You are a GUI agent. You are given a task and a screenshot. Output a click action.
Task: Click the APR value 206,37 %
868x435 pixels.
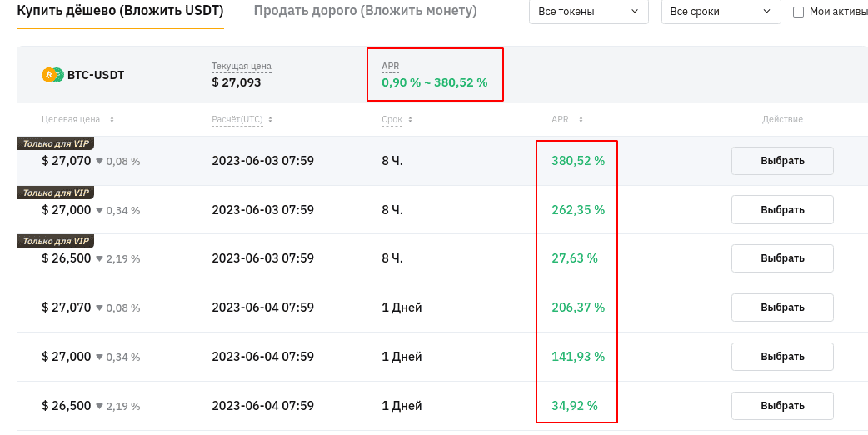(x=578, y=307)
